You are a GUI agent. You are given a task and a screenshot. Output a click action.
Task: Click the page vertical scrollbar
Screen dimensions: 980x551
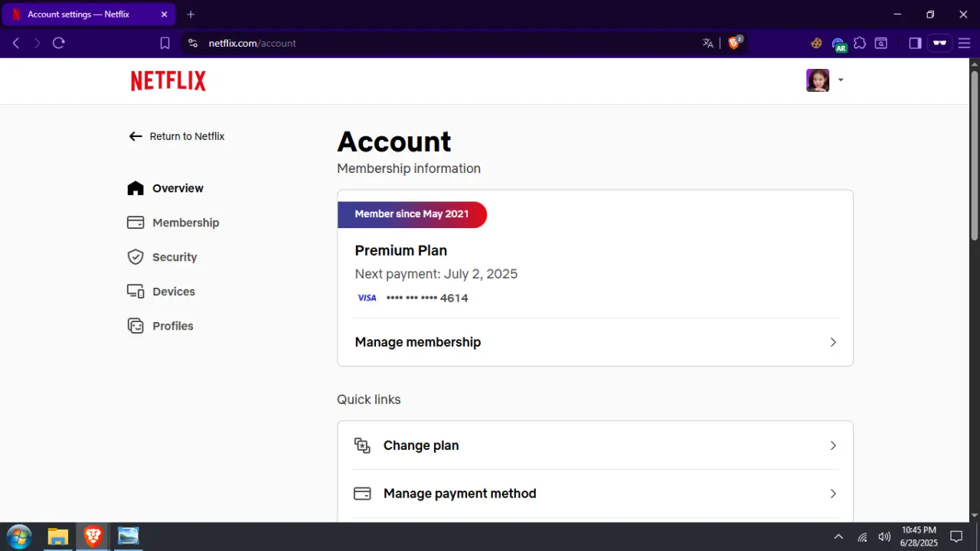point(975,155)
